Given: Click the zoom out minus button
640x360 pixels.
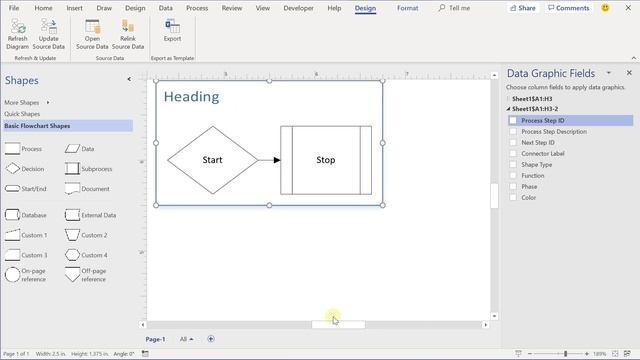Looking at the screenshot, I should 530,354.
